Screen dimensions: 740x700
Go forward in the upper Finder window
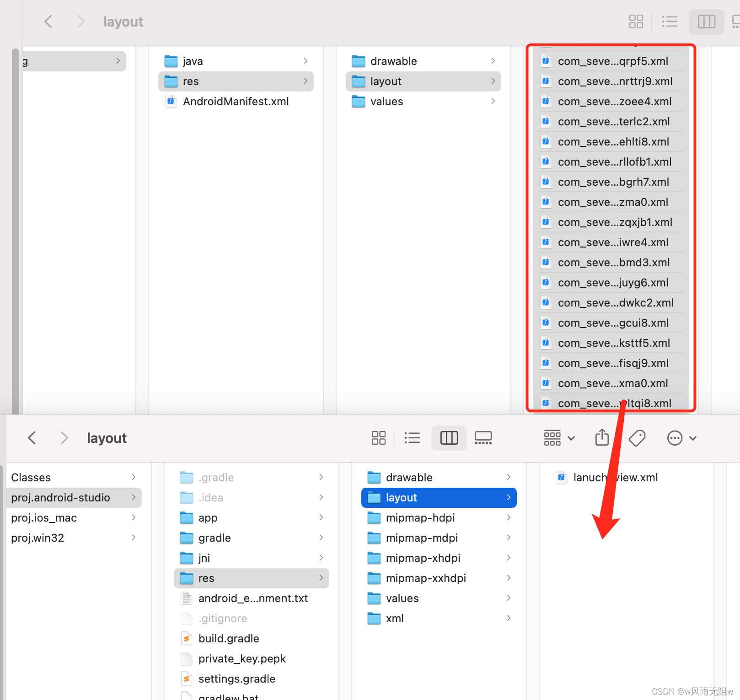[80, 22]
